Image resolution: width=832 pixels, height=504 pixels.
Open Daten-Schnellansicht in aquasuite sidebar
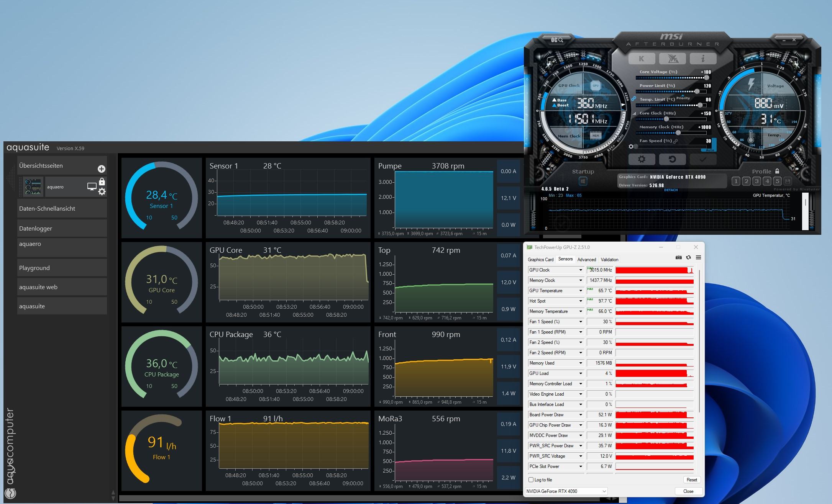[x=62, y=208]
